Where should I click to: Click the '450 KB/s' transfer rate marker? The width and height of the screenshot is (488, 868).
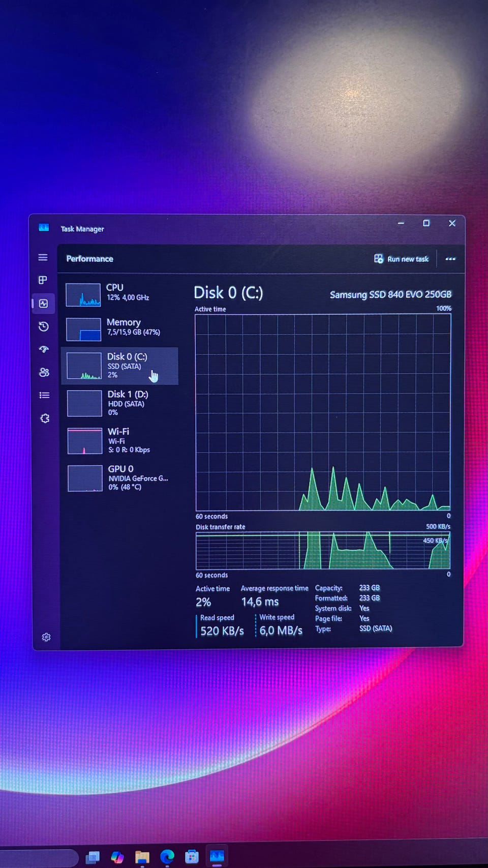[x=435, y=541]
